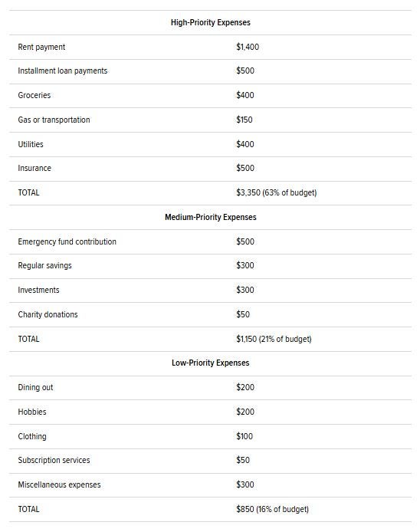Click the Insurance $500 amount
Image resolution: width=420 pixels, height=532 pixels.
tap(245, 168)
